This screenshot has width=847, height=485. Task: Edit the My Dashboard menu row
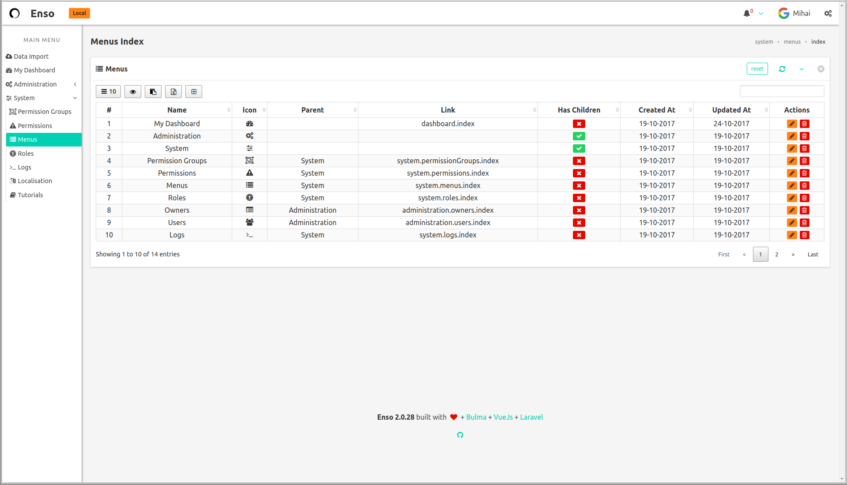pos(791,124)
